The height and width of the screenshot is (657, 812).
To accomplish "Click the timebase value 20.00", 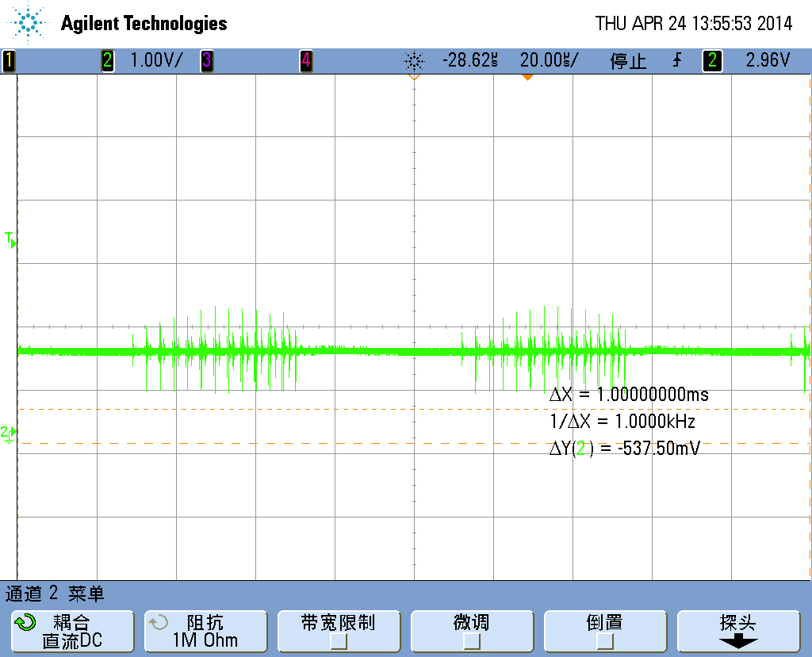I will coord(549,60).
